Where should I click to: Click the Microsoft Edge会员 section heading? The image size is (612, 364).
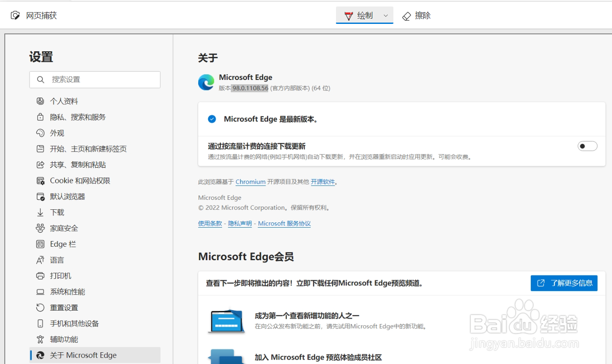(x=246, y=257)
